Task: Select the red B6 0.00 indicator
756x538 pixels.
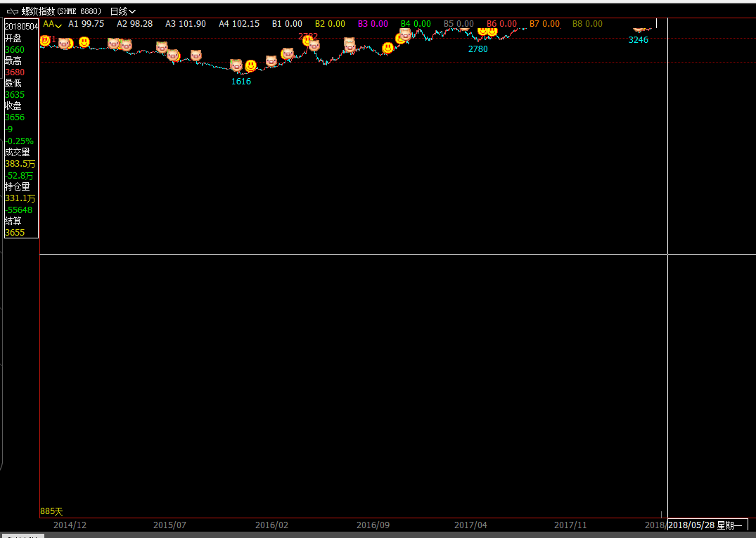Action: (x=501, y=24)
